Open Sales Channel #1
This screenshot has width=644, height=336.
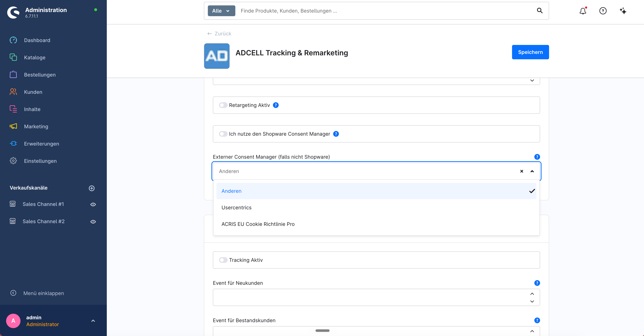[43, 204]
